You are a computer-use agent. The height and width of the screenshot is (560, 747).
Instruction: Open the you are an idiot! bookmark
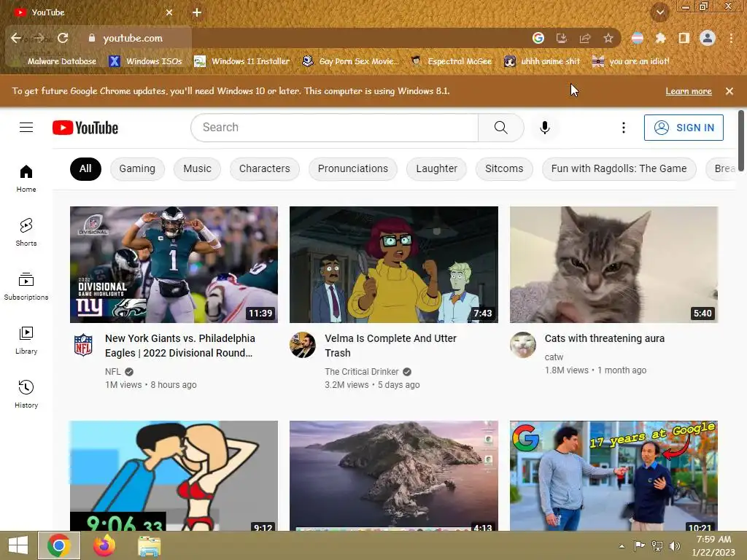click(x=631, y=61)
